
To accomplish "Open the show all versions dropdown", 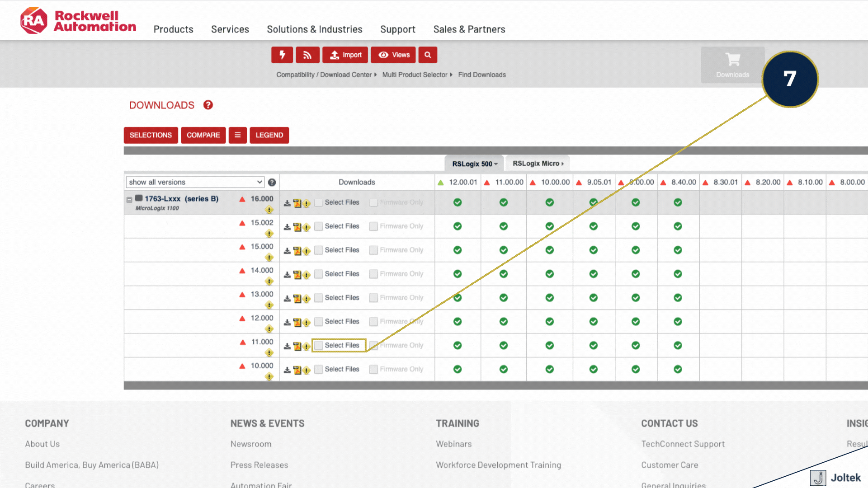I will 195,182.
